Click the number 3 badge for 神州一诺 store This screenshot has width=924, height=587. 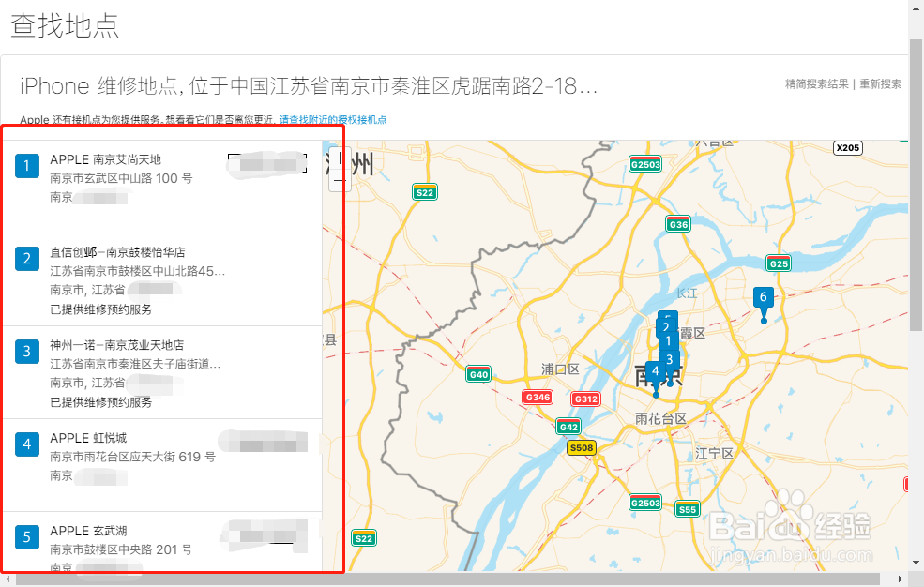(x=27, y=352)
